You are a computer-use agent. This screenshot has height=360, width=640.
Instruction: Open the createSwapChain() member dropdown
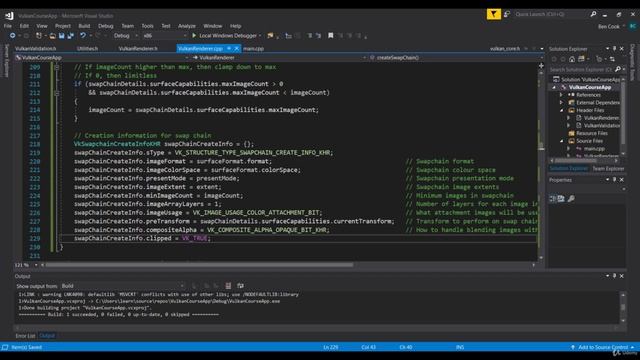(456, 58)
